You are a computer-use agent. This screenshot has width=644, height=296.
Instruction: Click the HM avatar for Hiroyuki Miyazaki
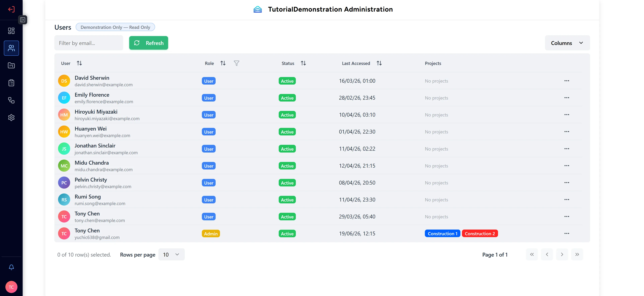click(x=64, y=115)
